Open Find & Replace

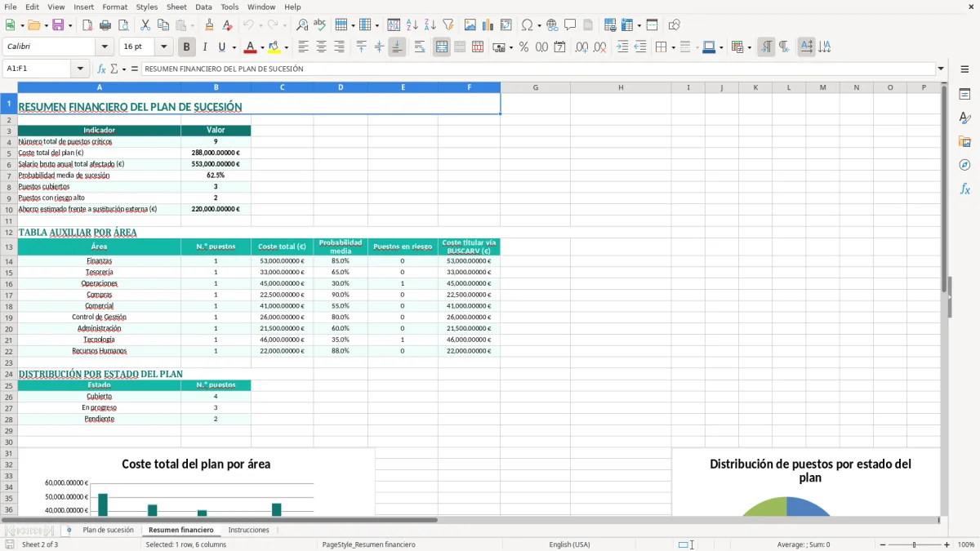[302, 25]
